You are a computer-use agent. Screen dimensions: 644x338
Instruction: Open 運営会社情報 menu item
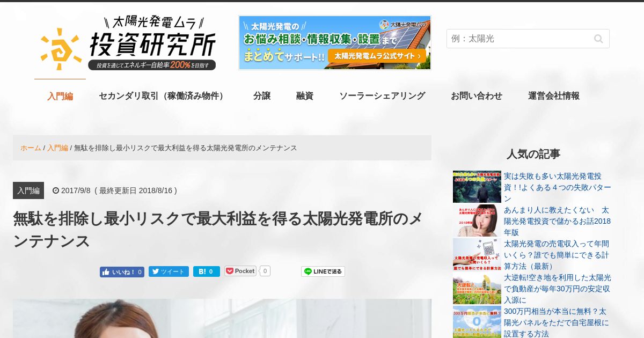tap(554, 96)
